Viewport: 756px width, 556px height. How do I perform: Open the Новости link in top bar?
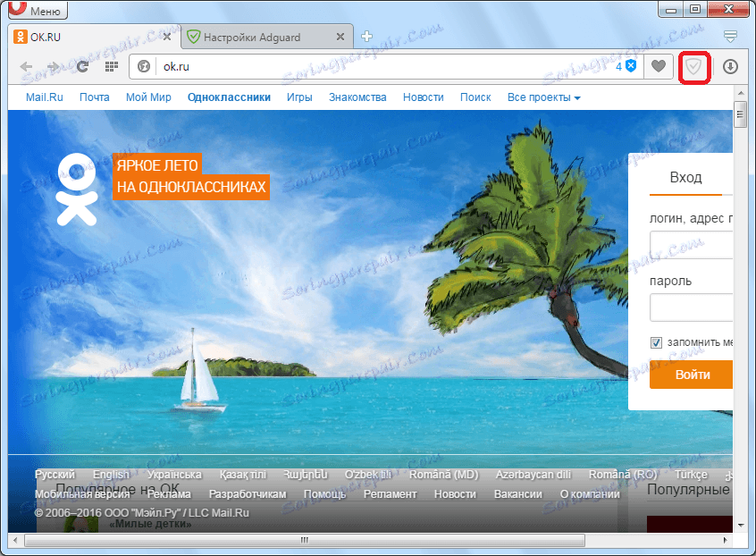[x=424, y=97]
